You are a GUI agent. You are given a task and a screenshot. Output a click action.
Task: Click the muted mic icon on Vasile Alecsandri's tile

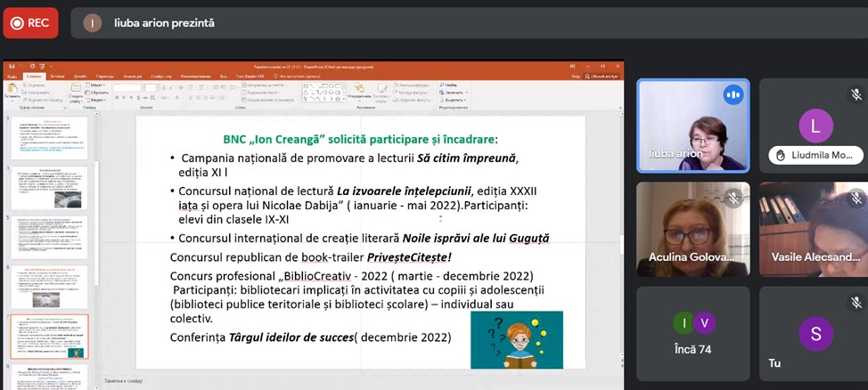pos(856,198)
